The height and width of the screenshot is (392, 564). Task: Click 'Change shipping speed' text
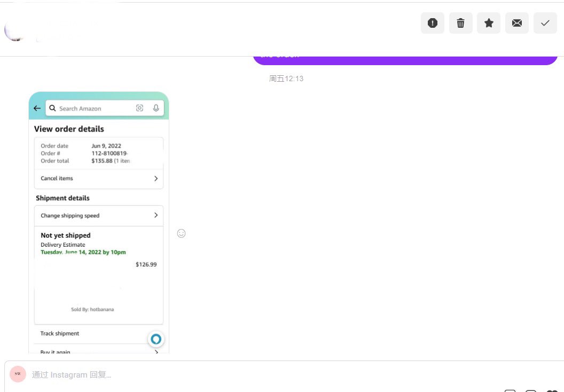click(70, 215)
